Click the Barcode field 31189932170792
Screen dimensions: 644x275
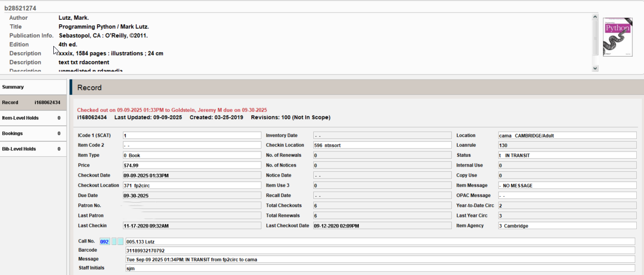click(380, 250)
